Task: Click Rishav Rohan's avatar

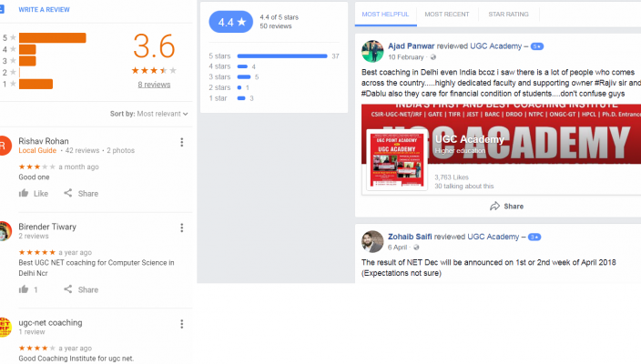Action: pyautogui.click(x=4, y=146)
